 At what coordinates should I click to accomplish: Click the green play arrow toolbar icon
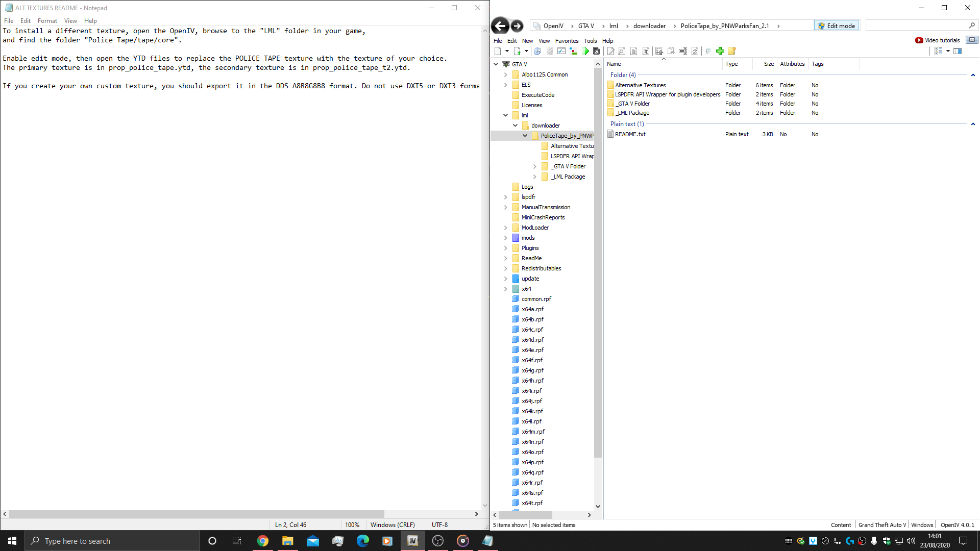click(x=585, y=51)
